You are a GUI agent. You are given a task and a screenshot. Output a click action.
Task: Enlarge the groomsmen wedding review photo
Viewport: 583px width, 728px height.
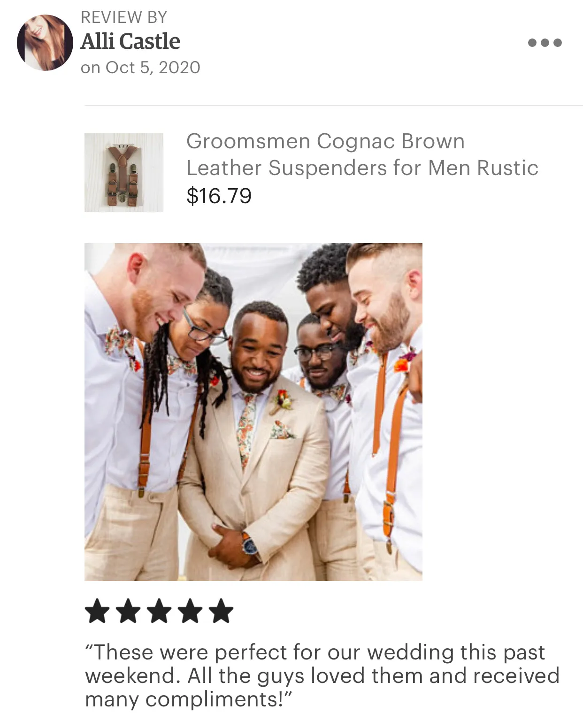click(253, 412)
